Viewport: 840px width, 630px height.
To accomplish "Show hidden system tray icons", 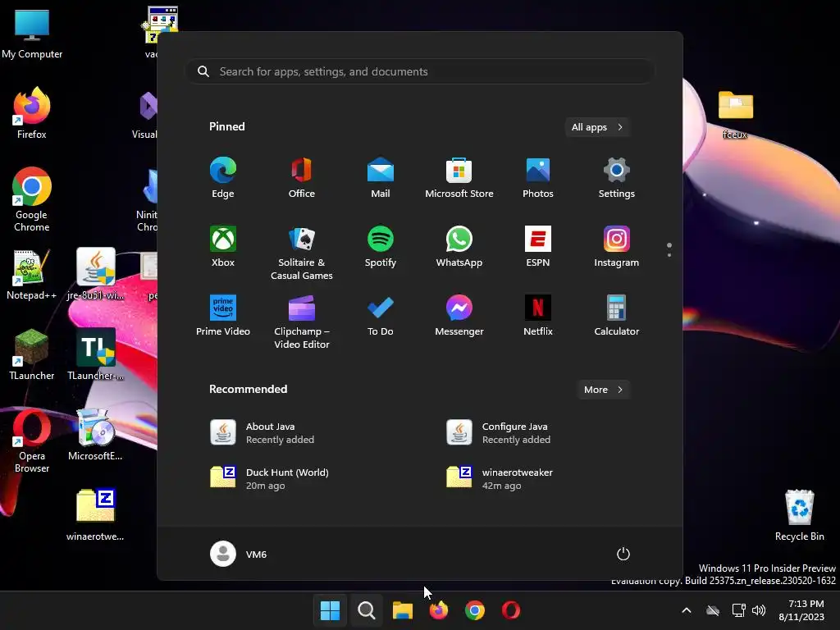I will [687, 610].
